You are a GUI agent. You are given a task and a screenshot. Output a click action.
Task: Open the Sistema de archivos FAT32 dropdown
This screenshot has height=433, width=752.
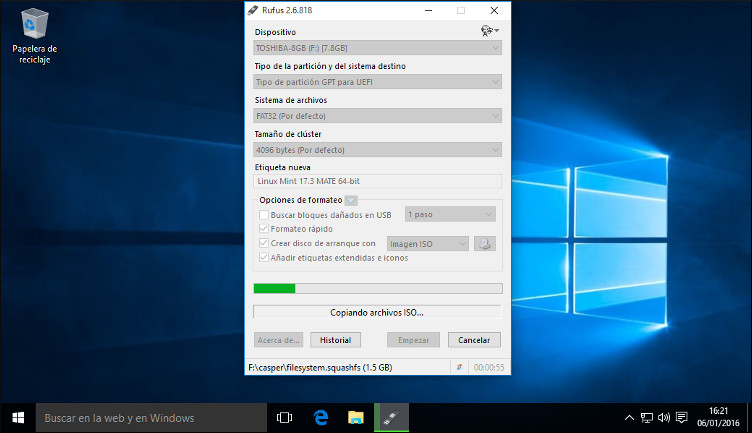[377, 116]
